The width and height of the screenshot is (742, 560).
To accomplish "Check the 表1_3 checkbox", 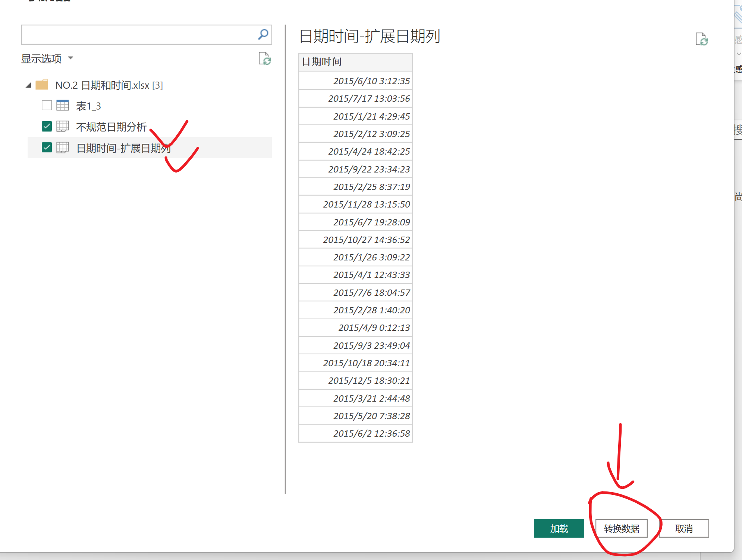I will (x=47, y=106).
